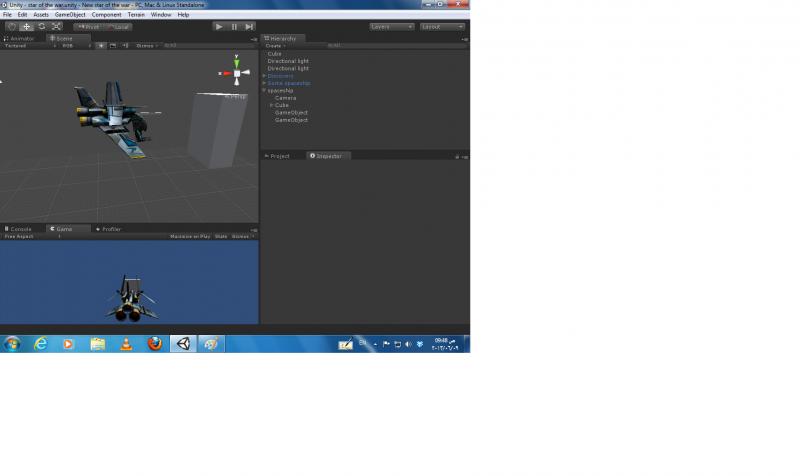Select the first GameObject in Hierarchy
Image resolution: width=800 pixels, height=476 pixels.
tap(291, 113)
